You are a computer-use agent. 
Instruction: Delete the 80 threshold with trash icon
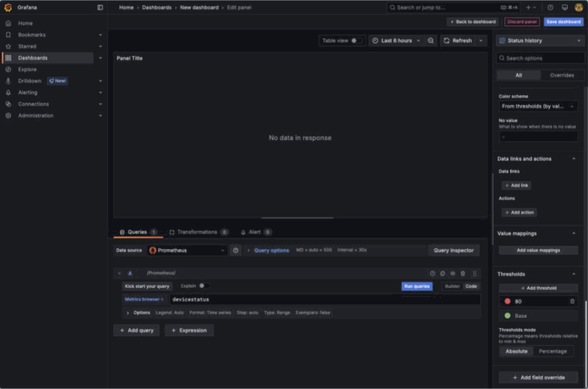[572, 302]
